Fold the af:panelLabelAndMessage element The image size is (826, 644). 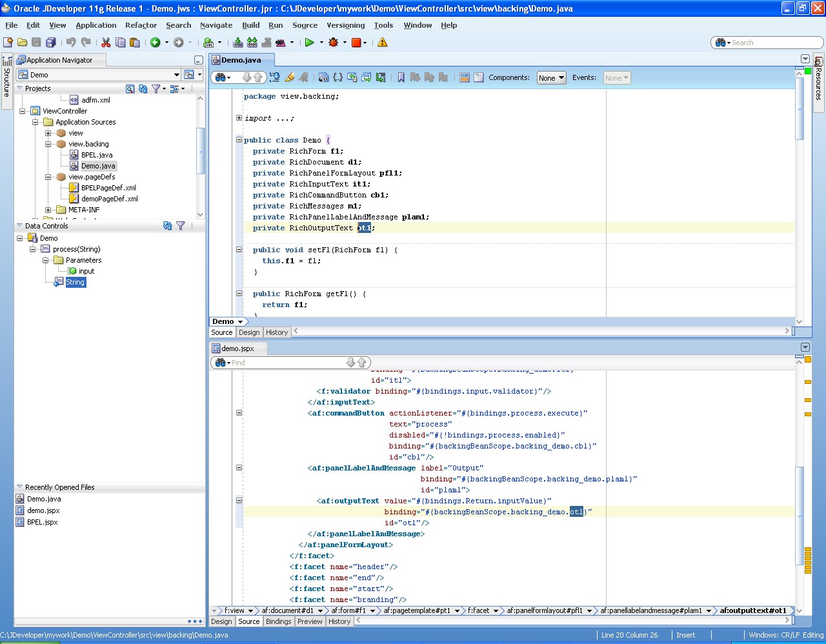[x=239, y=468]
